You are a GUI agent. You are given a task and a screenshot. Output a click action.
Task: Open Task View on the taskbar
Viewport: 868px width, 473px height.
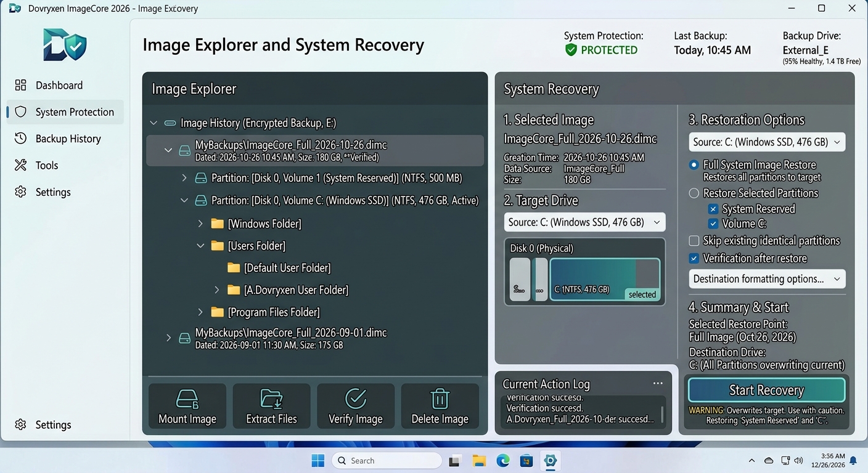(455, 461)
